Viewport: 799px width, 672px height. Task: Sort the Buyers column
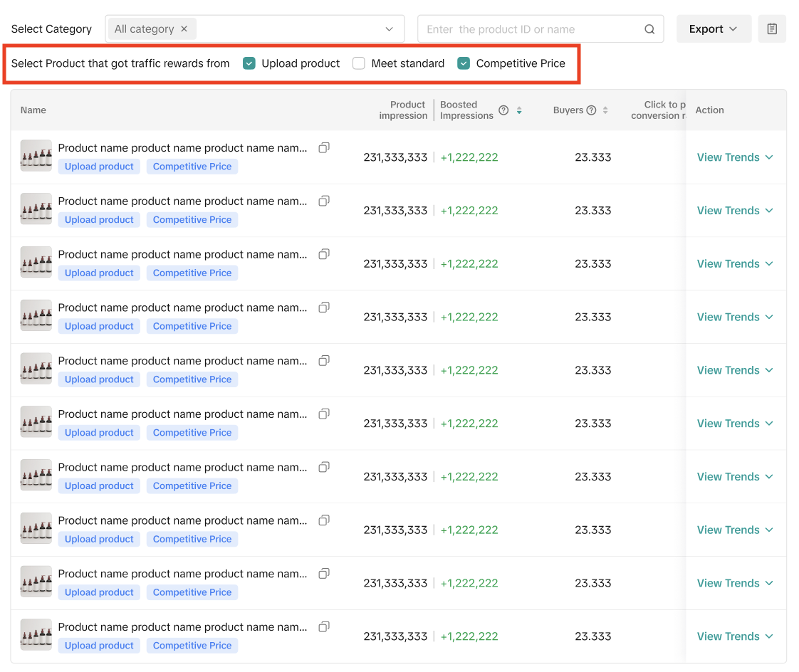tap(605, 110)
